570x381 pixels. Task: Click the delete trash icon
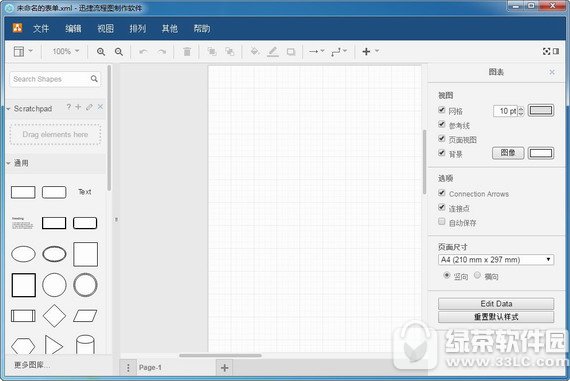coord(187,52)
